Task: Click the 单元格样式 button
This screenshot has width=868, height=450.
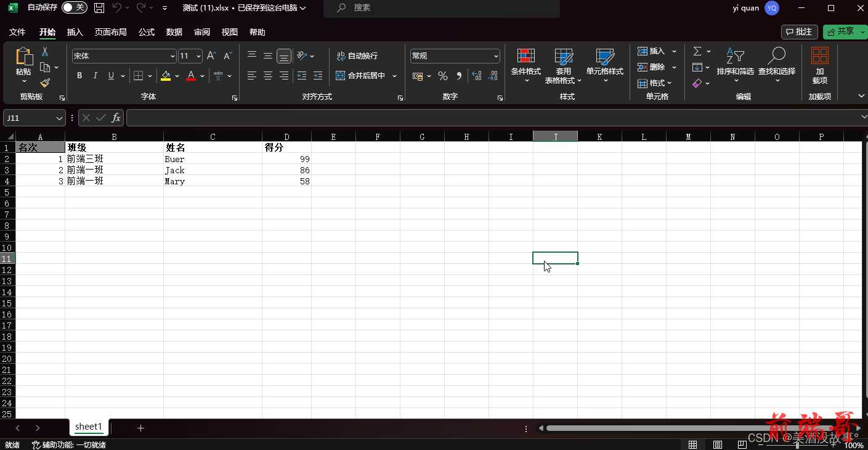Action: (605, 66)
